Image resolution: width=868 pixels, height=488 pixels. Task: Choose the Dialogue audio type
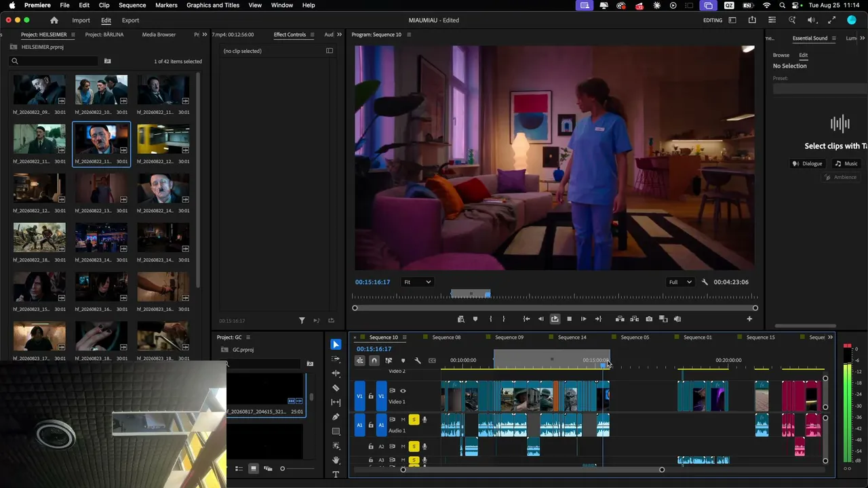coord(807,163)
